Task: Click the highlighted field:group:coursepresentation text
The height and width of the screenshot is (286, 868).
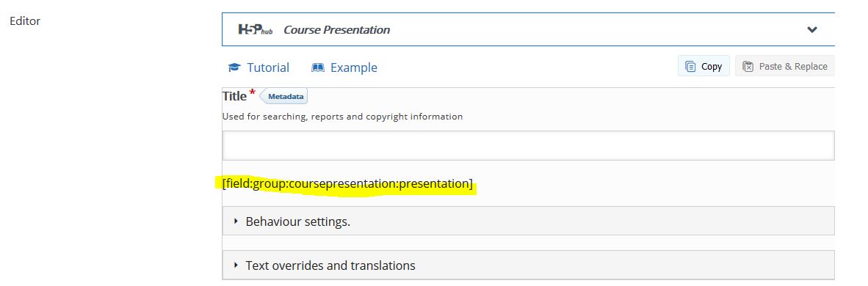Action: tap(347, 183)
